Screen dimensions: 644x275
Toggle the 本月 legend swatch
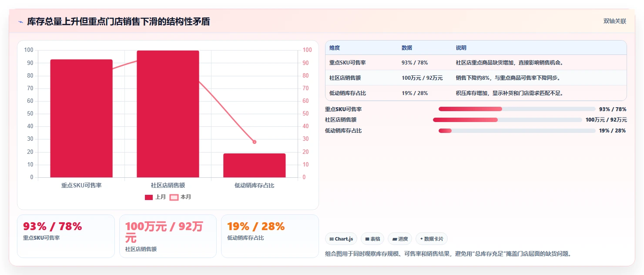pos(174,197)
